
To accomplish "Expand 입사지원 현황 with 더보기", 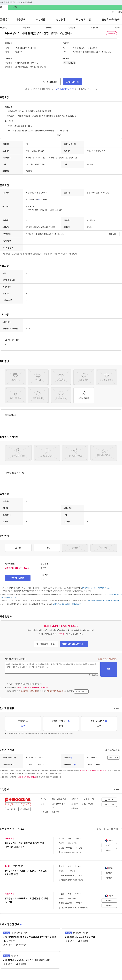I will tap(118, 708).
